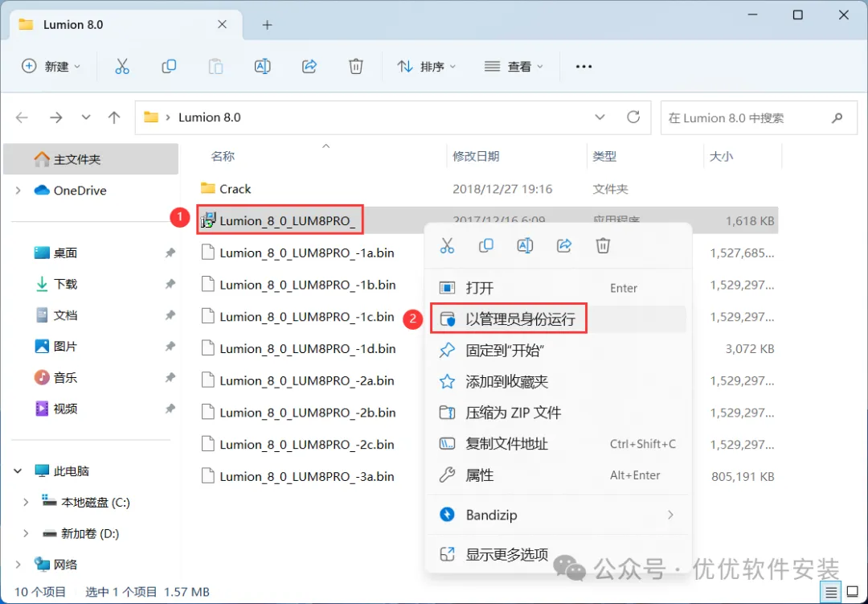Open recent locations dropdown arrow
Image resolution: width=868 pixels, height=604 pixels.
tap(86, 117)
